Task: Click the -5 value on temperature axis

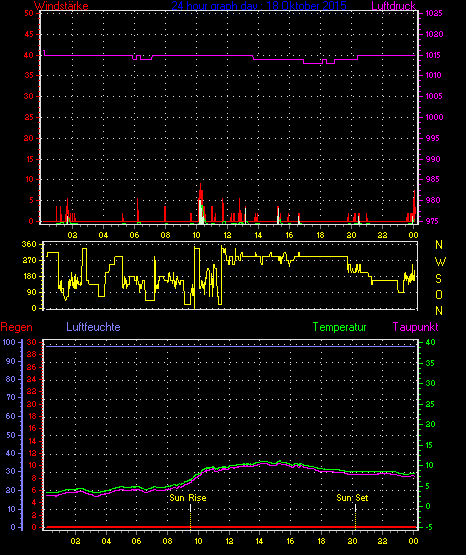Action: (428, 527)
